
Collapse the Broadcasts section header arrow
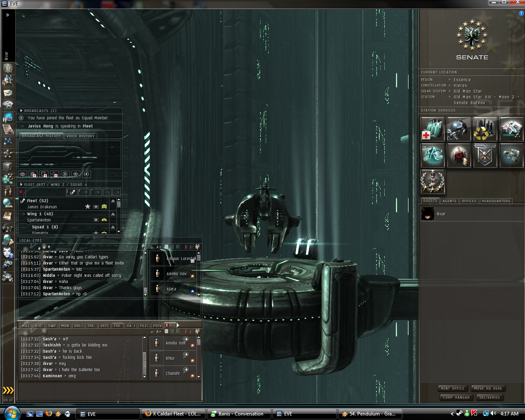click(x=21, y=111)
